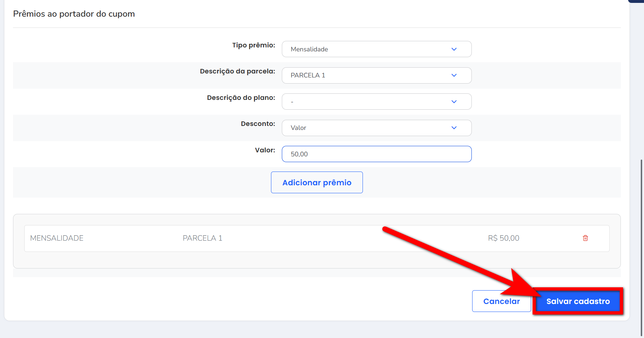Viewport: 644px width, 338px height.
Task: Click the Desconto chevron arrow
Action: 454,128
